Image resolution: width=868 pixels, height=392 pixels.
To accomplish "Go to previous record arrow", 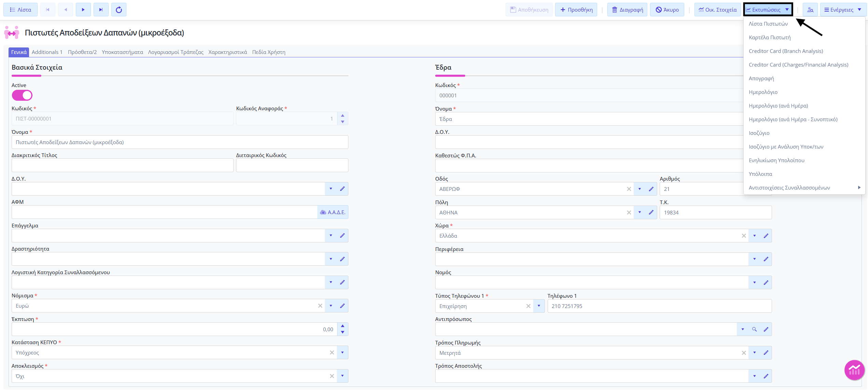I will coord(66,10).
